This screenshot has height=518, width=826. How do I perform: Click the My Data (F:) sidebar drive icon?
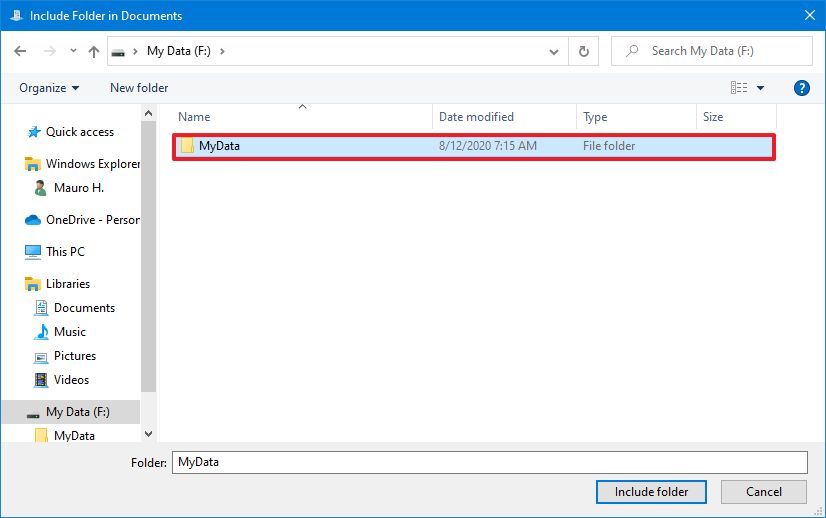coord(33,415)
